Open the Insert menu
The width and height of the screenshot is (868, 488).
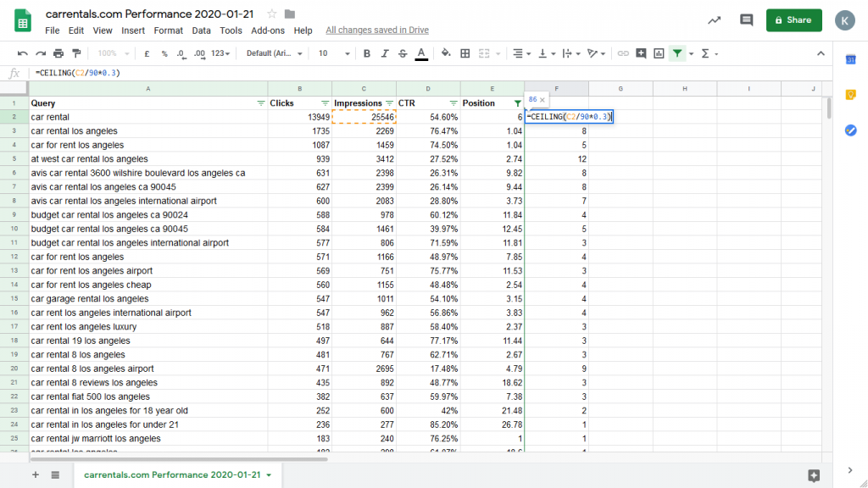133,30
